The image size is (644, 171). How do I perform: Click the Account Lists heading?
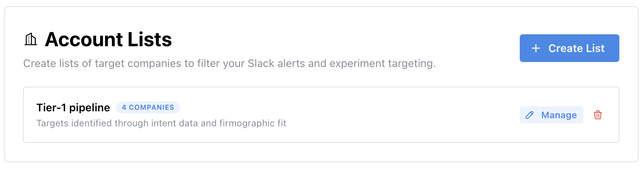pyautogui.click(x=108, y=40)
